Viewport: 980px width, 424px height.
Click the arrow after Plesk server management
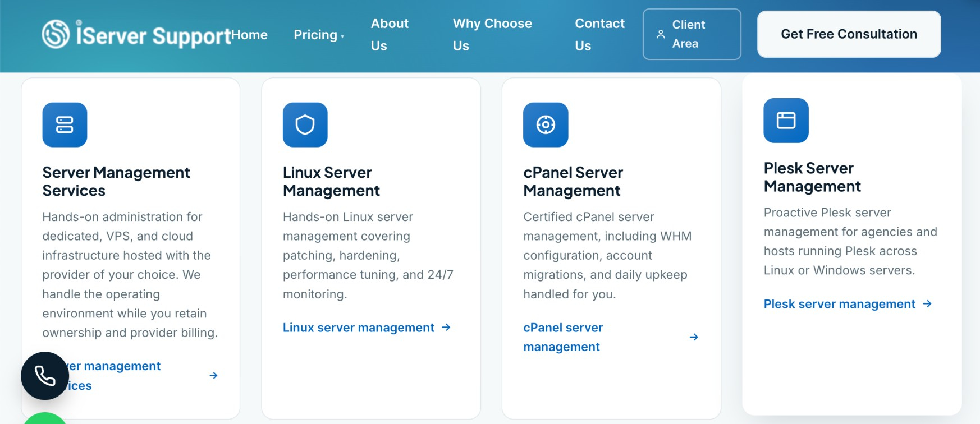coord(927,304)
